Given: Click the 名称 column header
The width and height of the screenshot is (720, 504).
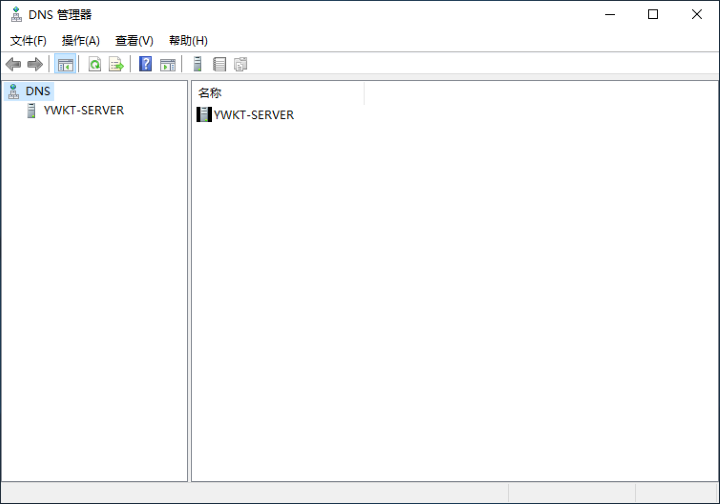Looking at the screenshot, I should click(278, 93).
